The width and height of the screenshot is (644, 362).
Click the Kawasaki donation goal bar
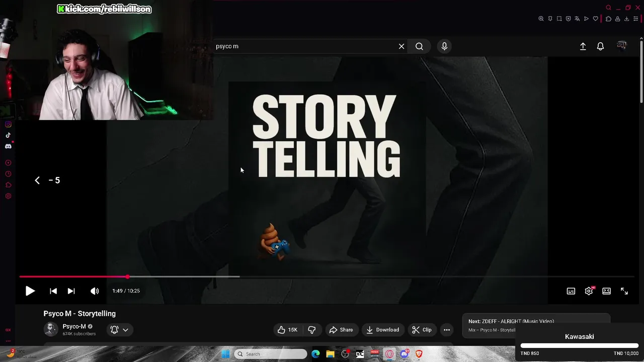(579, 346)
